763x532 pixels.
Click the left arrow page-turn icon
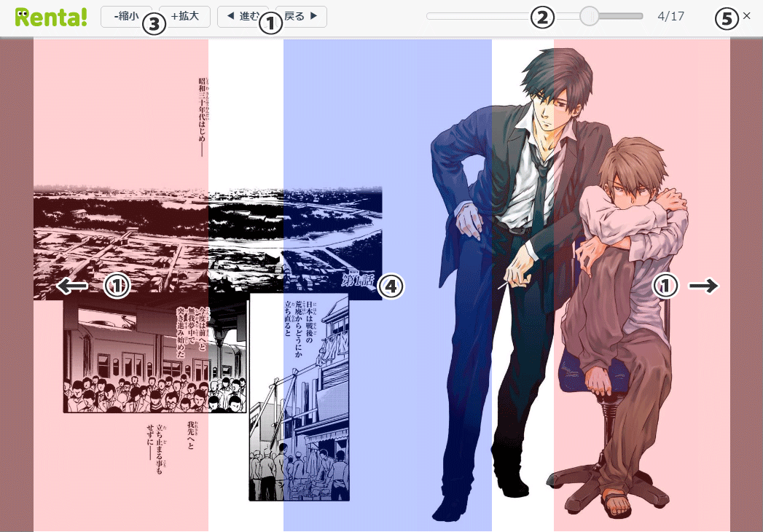[72, 286]
